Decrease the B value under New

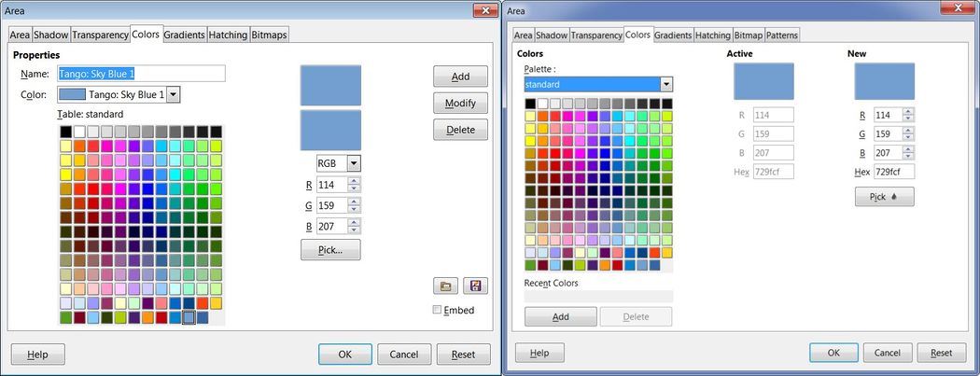(908, 155)
